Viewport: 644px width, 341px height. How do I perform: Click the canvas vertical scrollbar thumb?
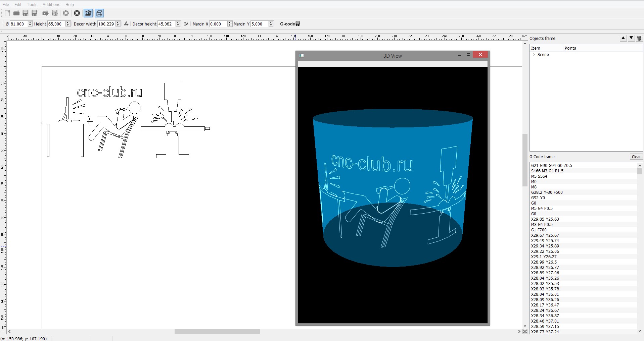coord(525,160)
